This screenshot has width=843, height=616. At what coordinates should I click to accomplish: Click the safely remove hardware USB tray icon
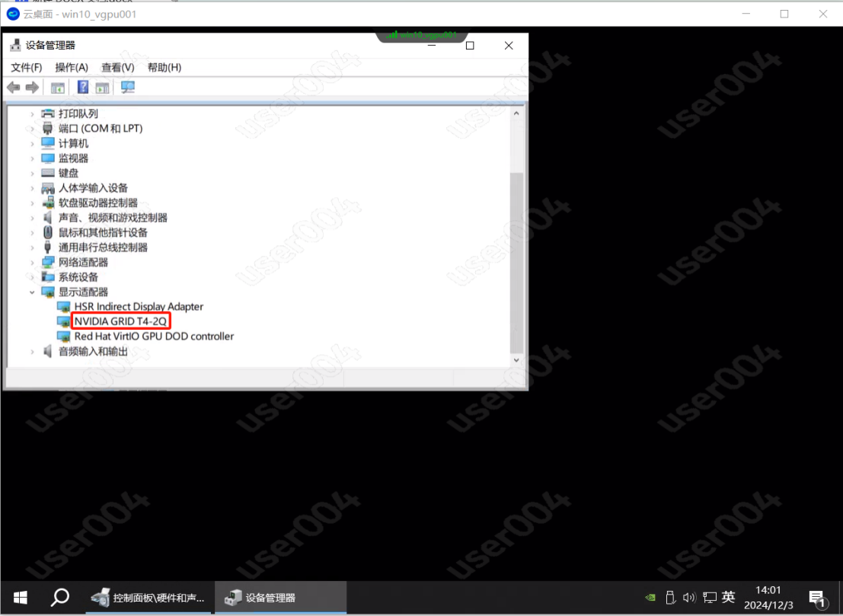pyautogui.click(x=670, y=597)
